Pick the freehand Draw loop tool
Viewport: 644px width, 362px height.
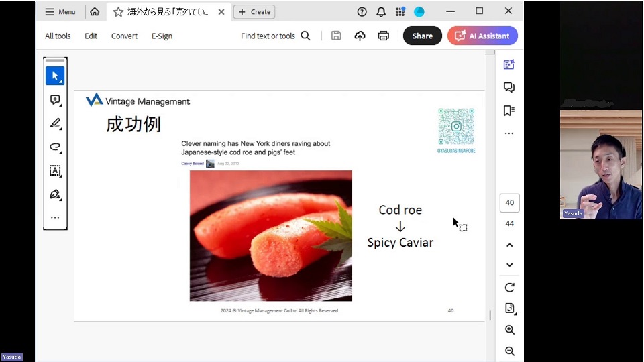(x=55, y=147)
